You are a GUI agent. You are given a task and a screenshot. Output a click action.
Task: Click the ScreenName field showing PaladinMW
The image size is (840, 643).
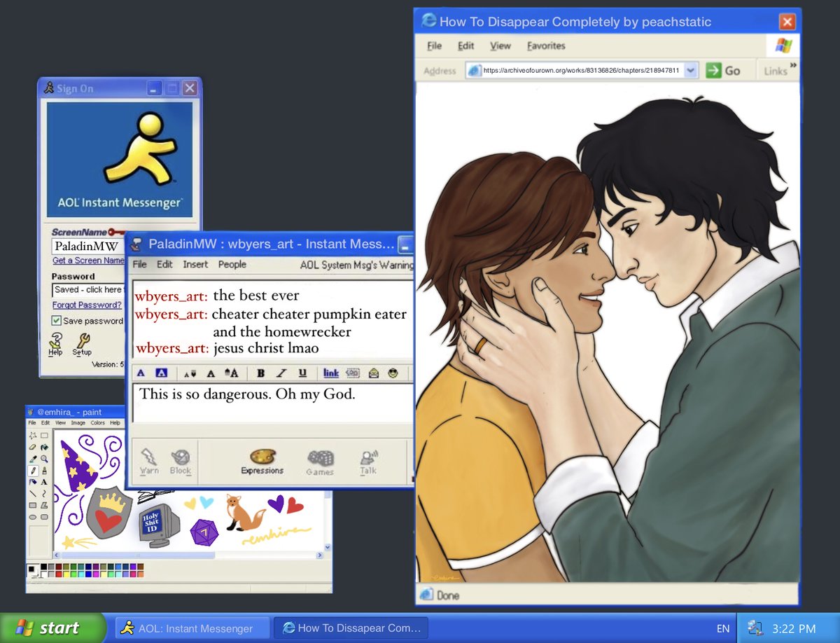[x=88, y=247]
